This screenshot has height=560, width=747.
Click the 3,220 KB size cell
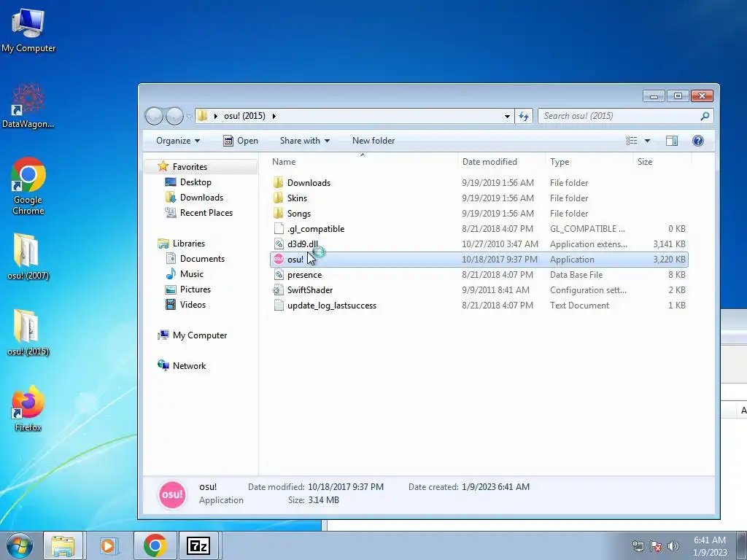coord(669,260)
